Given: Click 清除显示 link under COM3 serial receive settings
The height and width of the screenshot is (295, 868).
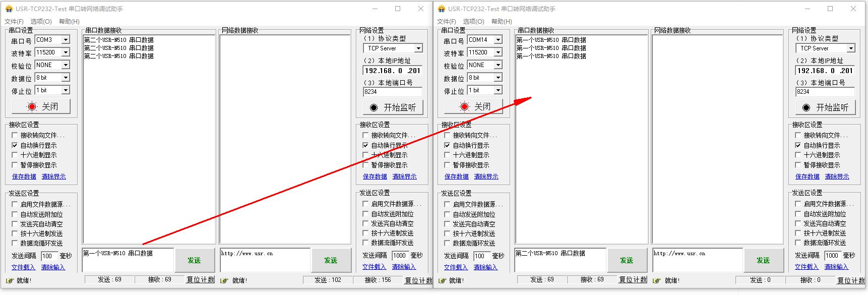Looking at the screenshot, I should 53,177.
